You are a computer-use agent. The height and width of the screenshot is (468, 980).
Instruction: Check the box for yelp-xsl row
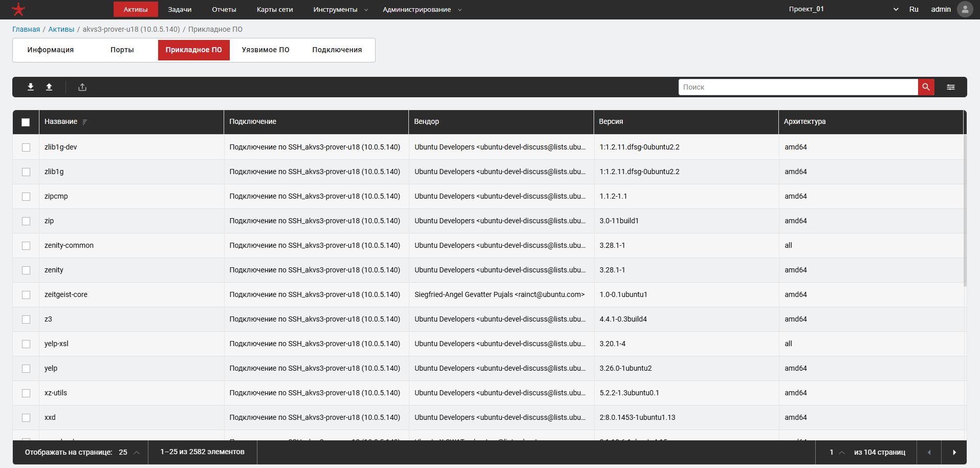pyautogui.click(x=26, y=344)
